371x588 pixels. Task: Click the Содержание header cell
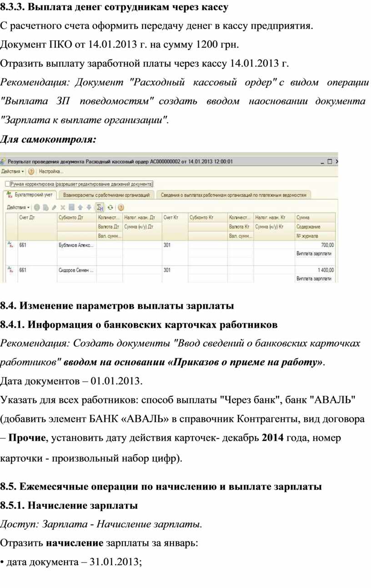(315, 226)
